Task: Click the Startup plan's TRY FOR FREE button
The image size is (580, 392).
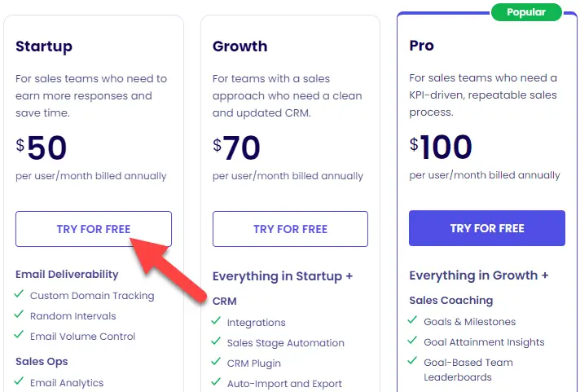Action: point(93,229)
